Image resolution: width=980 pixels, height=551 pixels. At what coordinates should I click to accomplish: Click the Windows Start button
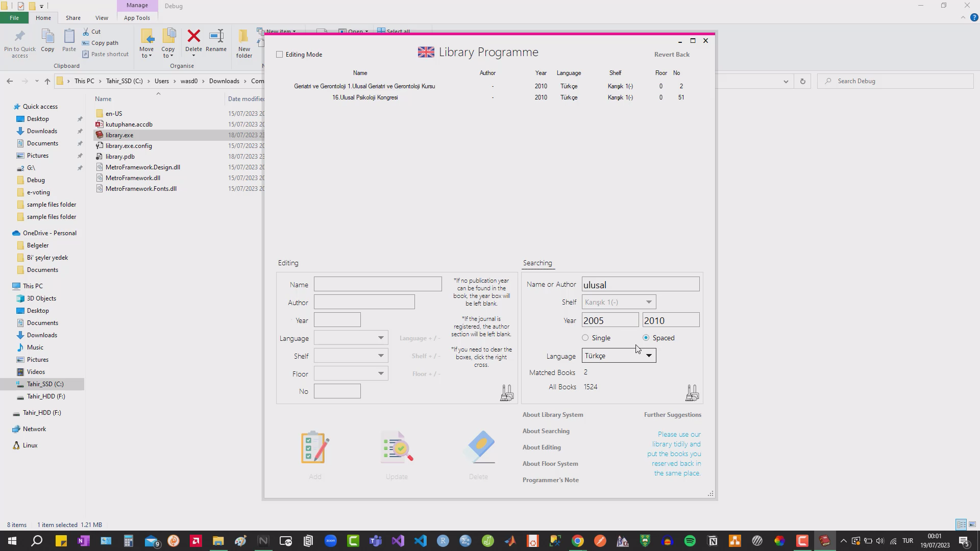tap(12, 541)
